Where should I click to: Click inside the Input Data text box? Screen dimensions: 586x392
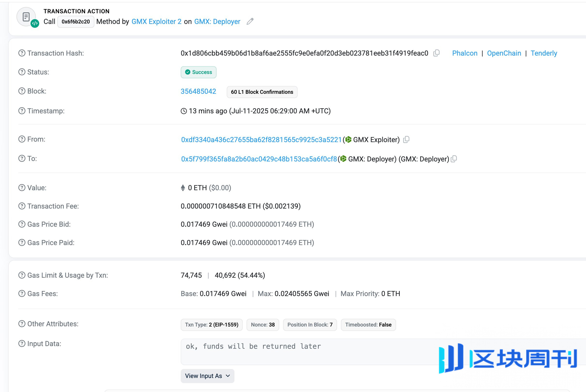coord(383,352)
